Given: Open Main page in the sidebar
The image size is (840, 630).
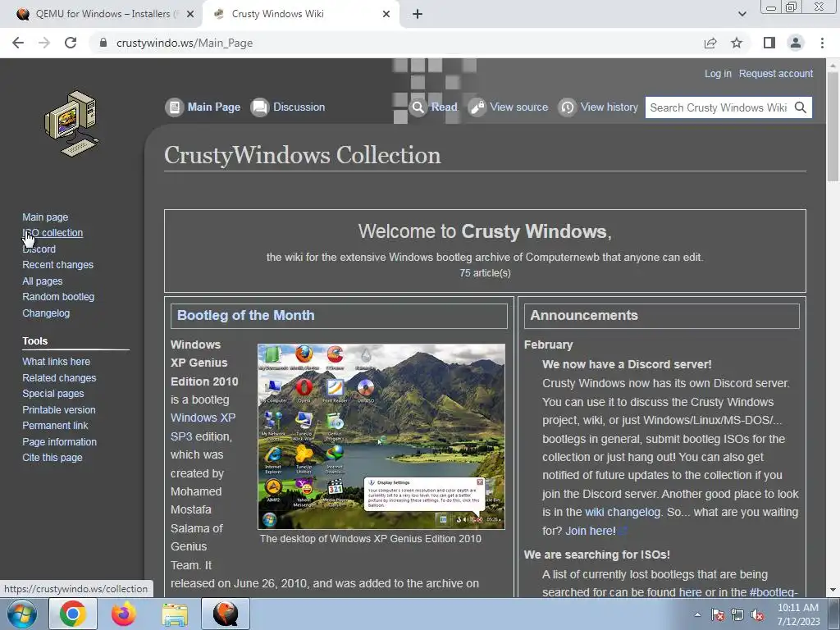Looking at the screenshot, I should (x=45, y=217).
